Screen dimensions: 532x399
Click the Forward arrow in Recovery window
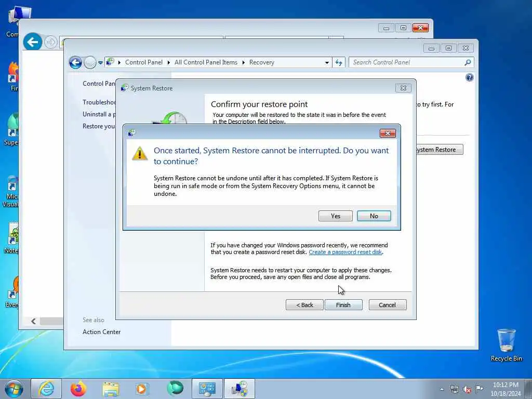90,62
